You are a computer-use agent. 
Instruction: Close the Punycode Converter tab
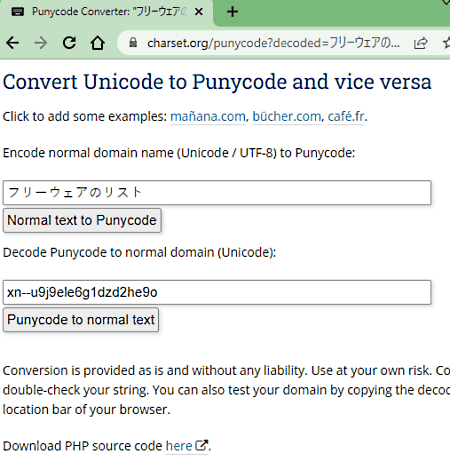pos(199,12)
